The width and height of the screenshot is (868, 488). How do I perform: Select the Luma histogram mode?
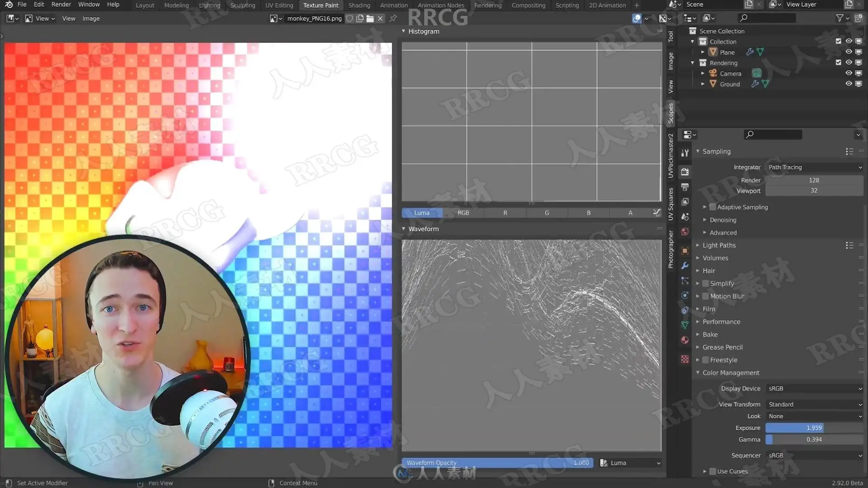coord(422,213)
